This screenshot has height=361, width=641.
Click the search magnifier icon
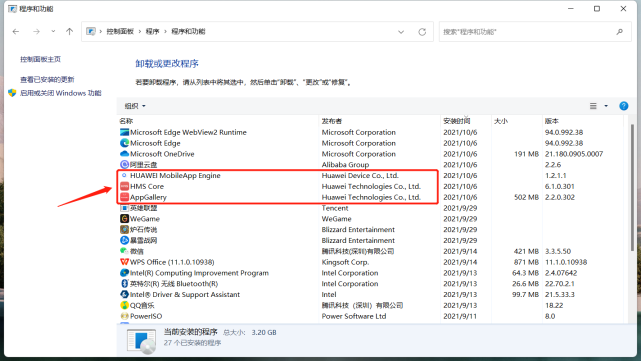(620, 31)
